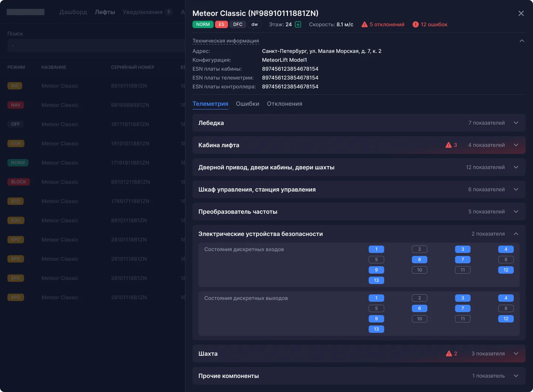The width and height of the screenshot is (533, 392).
Task: Click the NORM mode badge in lifts list
Action: point(18,163)
